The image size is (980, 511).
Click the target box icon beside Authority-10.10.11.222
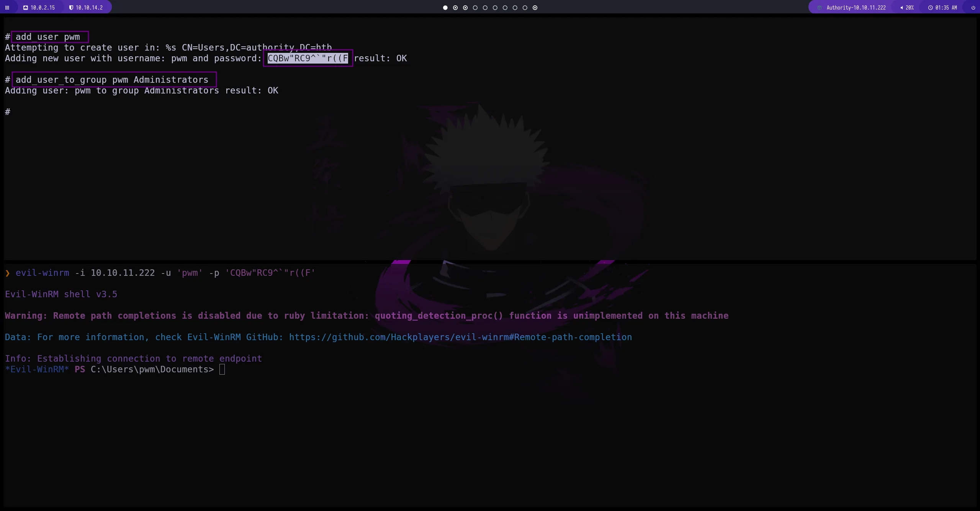pos(819,7)
